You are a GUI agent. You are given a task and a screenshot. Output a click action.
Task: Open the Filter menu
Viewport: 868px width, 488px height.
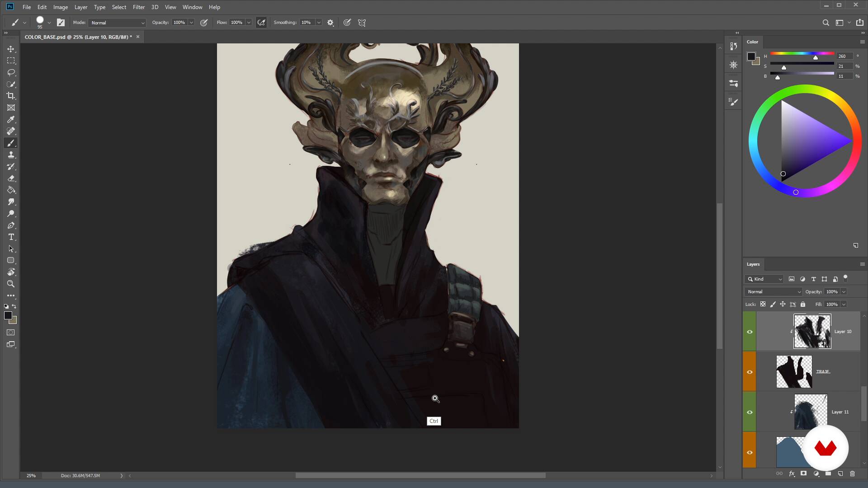point(139,7)
